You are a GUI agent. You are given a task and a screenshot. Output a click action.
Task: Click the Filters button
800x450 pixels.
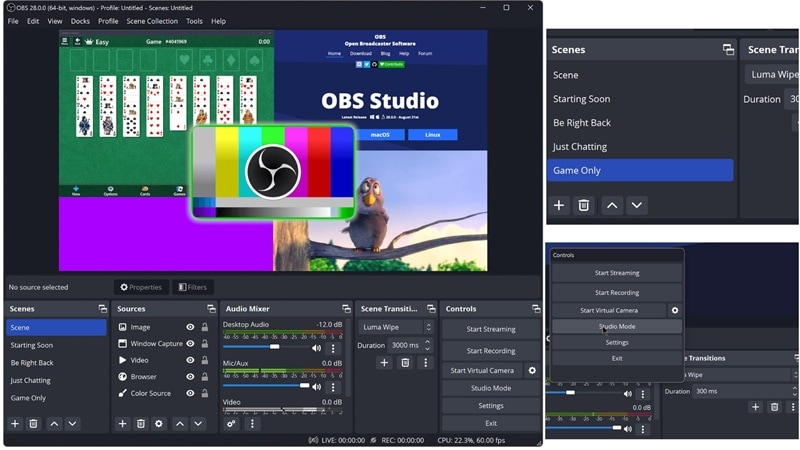pos(193,287)
